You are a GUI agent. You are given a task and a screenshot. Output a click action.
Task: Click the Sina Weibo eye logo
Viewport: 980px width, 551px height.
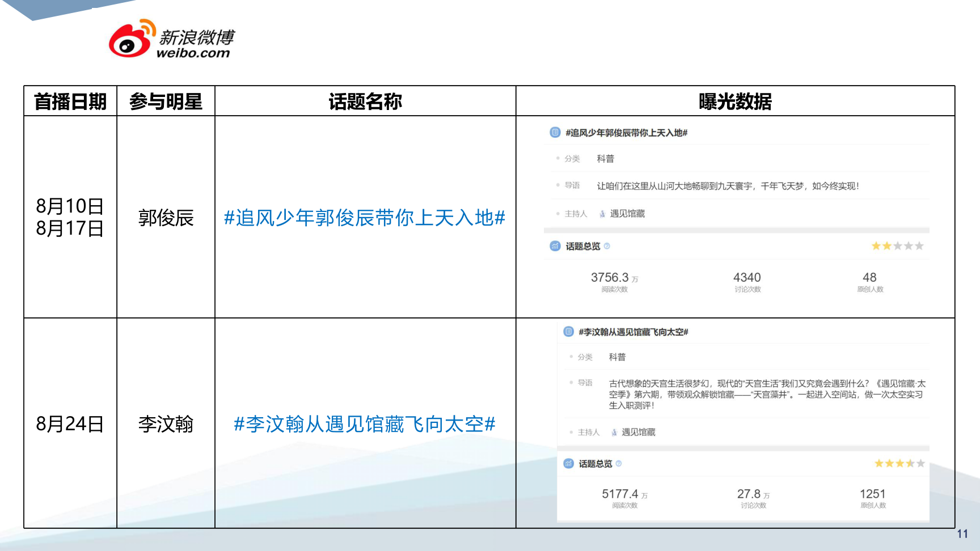132,39
